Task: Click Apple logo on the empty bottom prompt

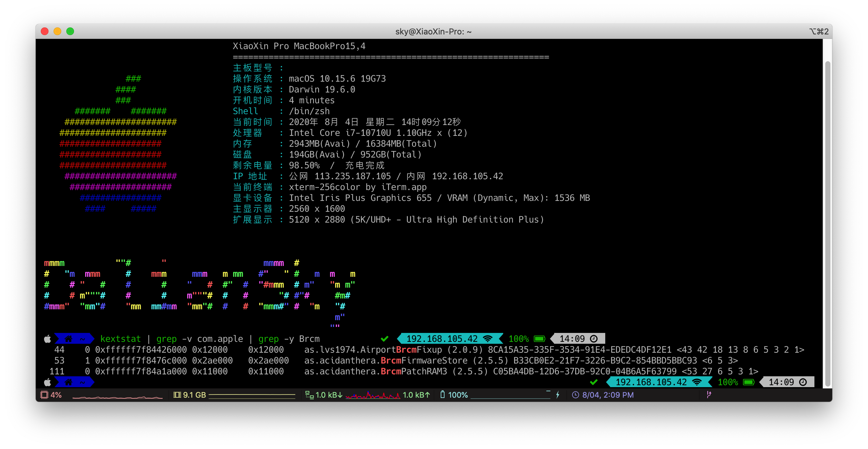Action: pos(48,382)
